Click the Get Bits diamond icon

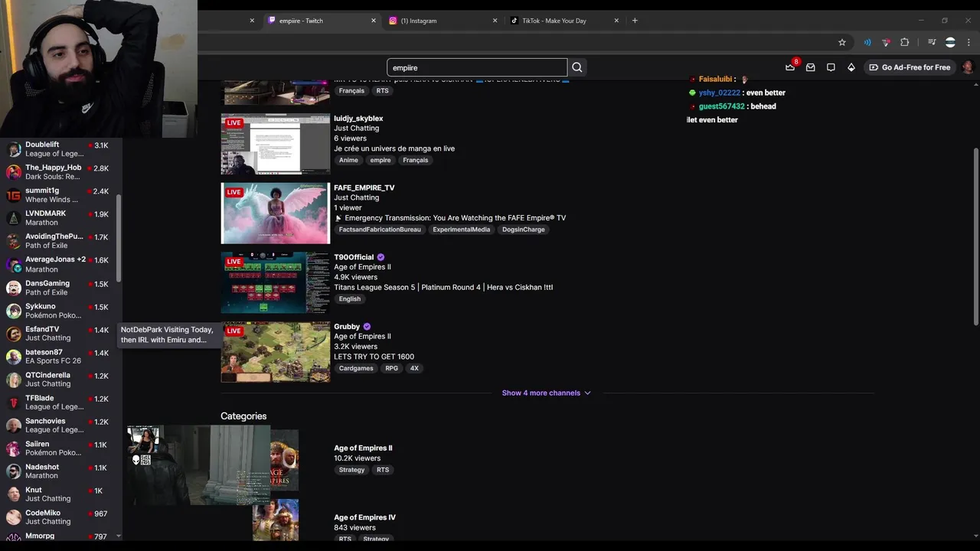(x=851, y=67)
